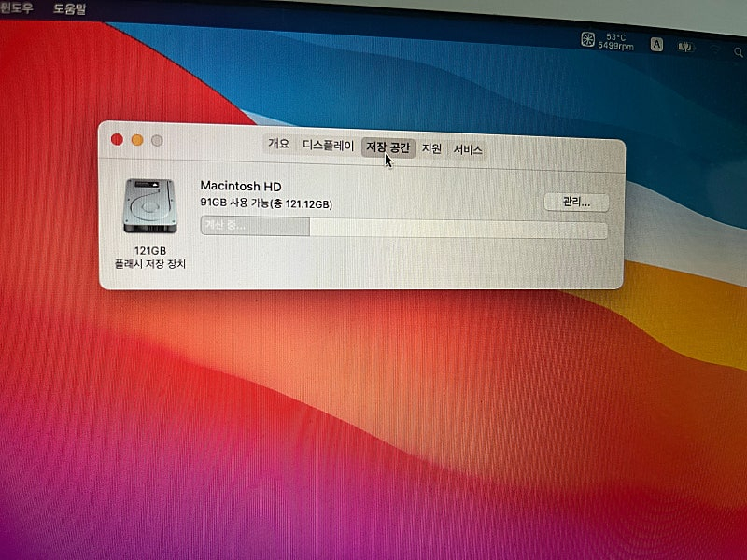Close the system information window with red button
Screen dimensions: 747x560
117,140
